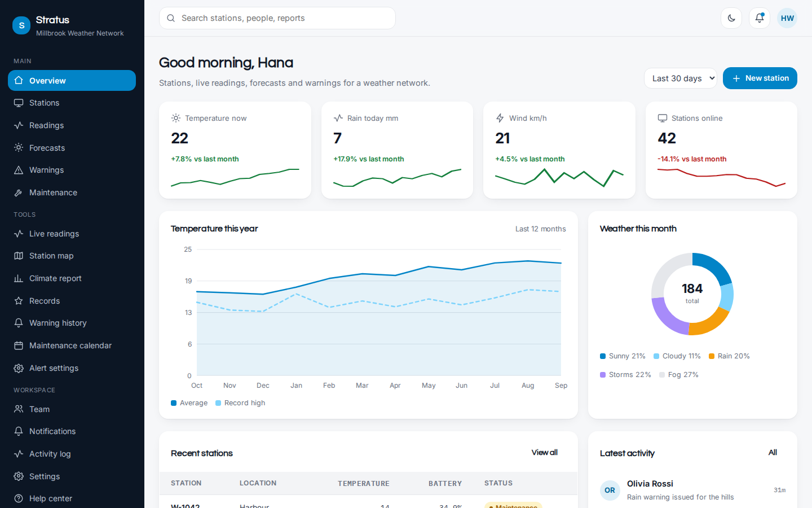Click the search magnifier icon
Viewport: 812px width, 508px height.
coord(171,18)
